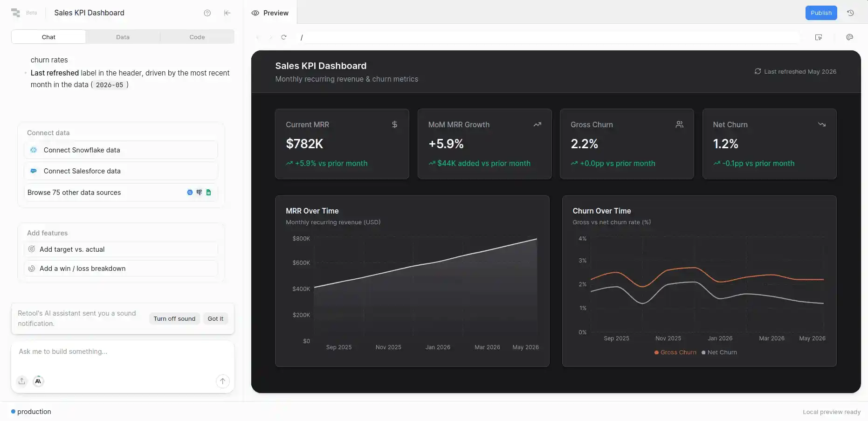Click the Publish button
Viewport: 868px width, 421px height.
coord(821,13)
